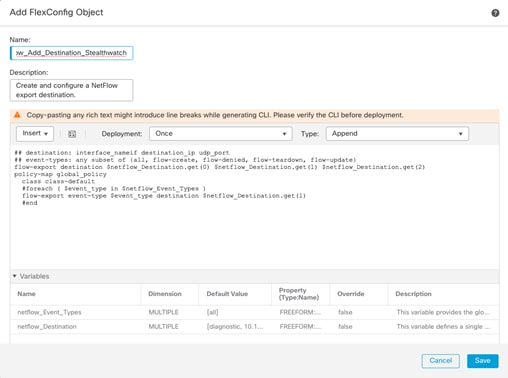Viewport: 508px width, 378px height.
Task: Click the '## destination:' comment line
Action: coord(122,153)
